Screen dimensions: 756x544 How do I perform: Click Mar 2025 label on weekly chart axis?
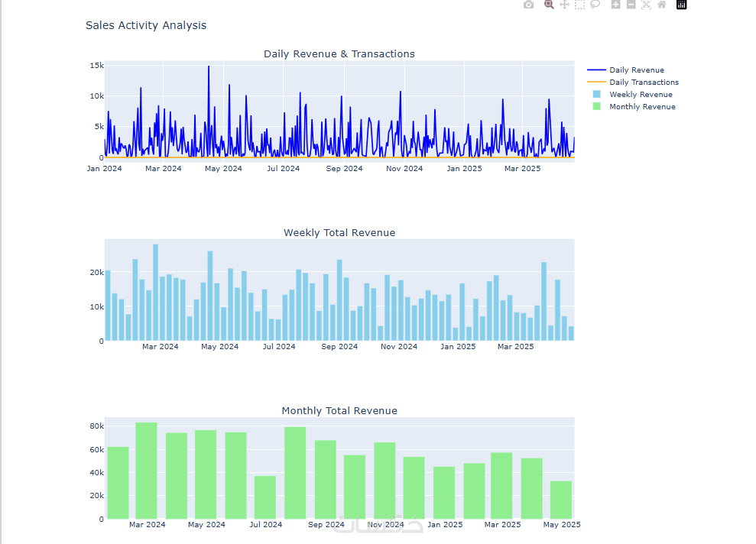coord(516,346)
